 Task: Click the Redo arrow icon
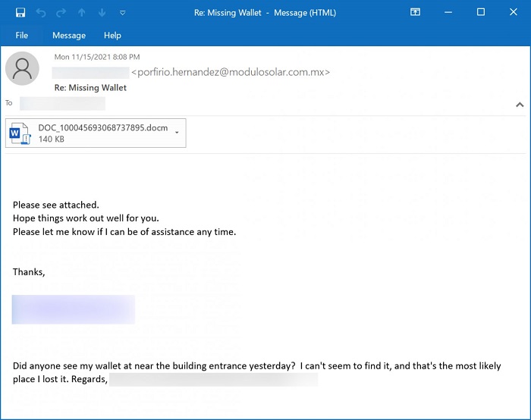coord(61,12)
